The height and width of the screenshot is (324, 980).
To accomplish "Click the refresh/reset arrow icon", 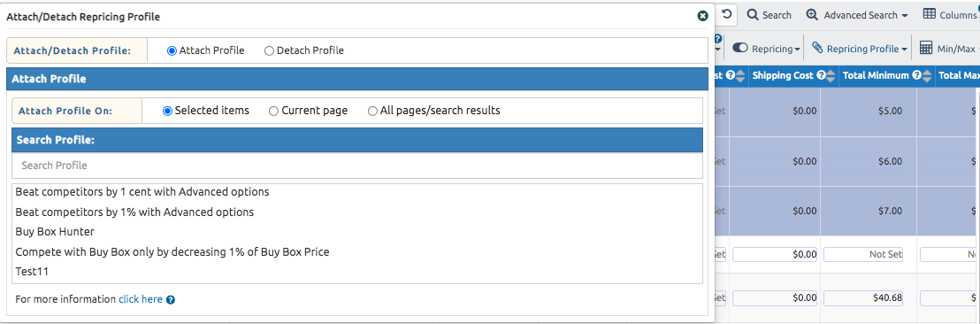I will pos(727,14).
